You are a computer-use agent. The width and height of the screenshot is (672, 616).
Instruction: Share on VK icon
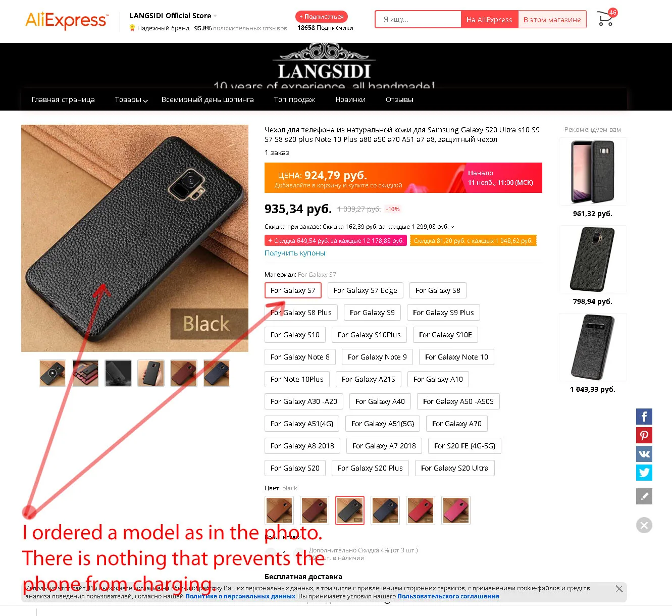[644, 454]
